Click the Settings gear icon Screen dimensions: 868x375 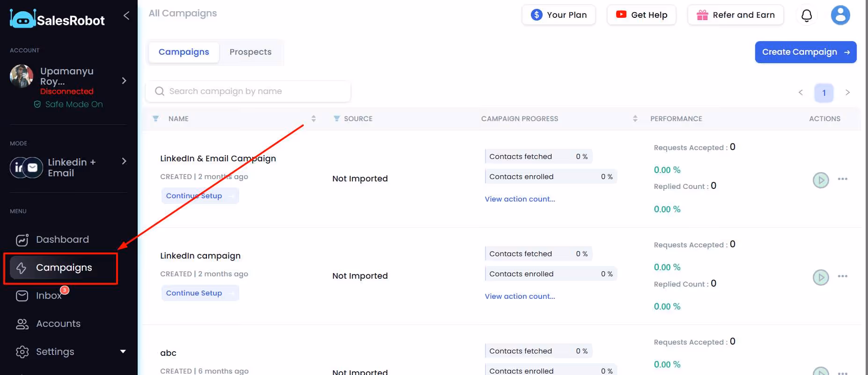(22, 352)
